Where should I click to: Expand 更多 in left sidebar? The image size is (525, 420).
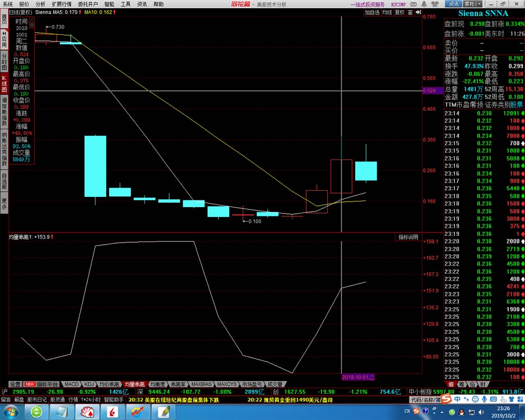coord(4,203)
